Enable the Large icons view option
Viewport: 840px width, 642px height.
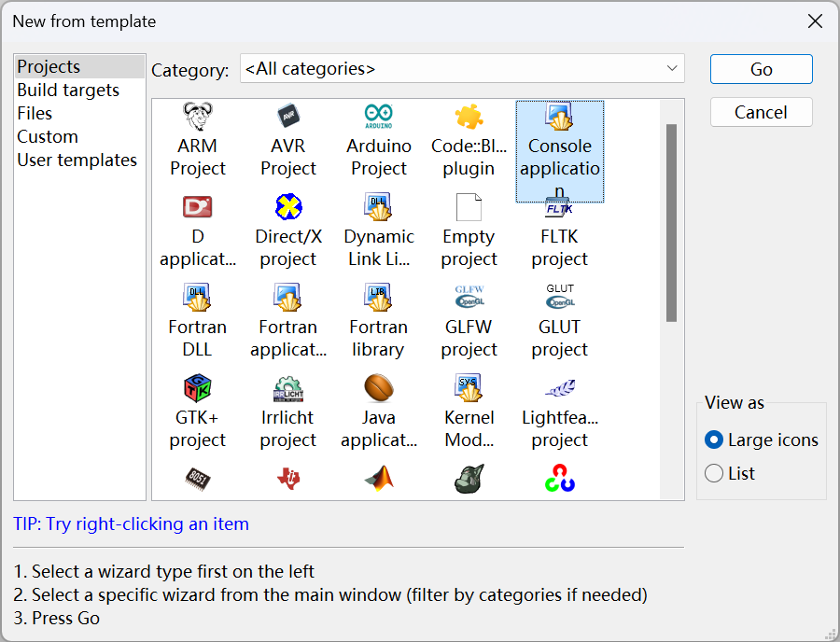tap(762, 440)
